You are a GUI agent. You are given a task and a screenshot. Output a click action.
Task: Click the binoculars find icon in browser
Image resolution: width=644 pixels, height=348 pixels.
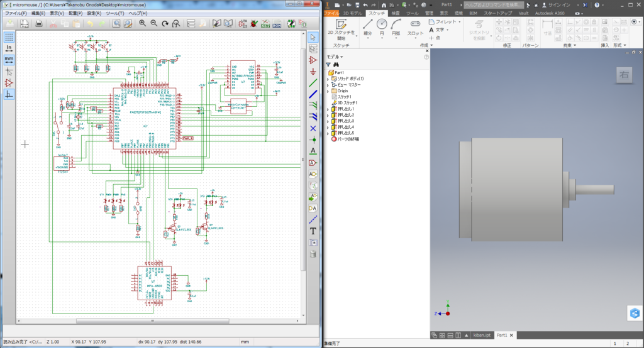pos(336,65)
